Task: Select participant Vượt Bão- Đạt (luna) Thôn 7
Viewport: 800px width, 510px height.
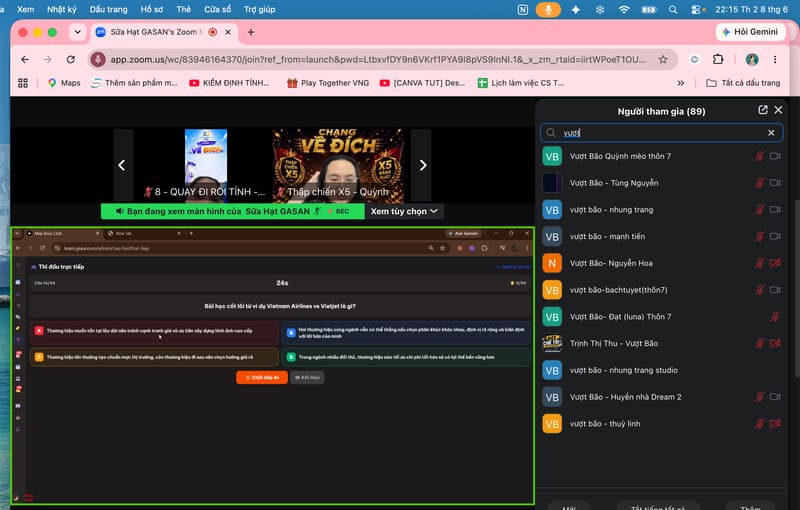Action: click(661, 317)
